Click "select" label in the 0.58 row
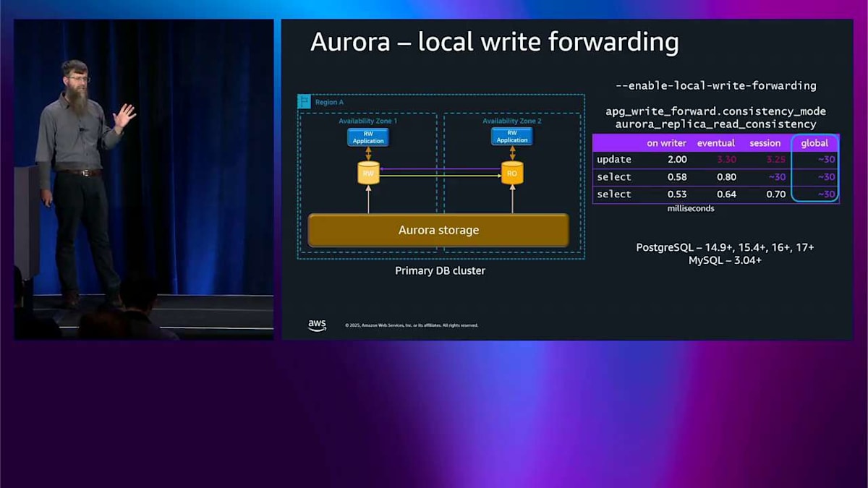Screen dimensions: 868x488 pos(614,177)
